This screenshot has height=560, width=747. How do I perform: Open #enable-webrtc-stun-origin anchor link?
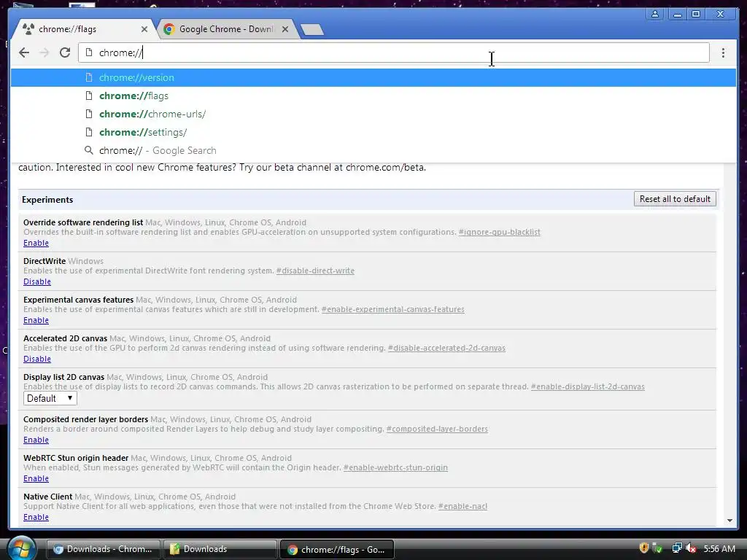395,467
